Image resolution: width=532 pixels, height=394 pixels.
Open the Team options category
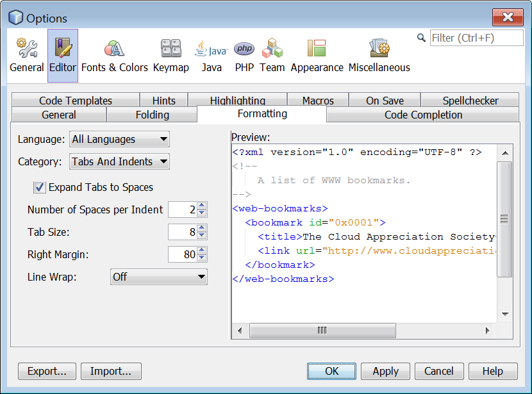pos(272,56)
